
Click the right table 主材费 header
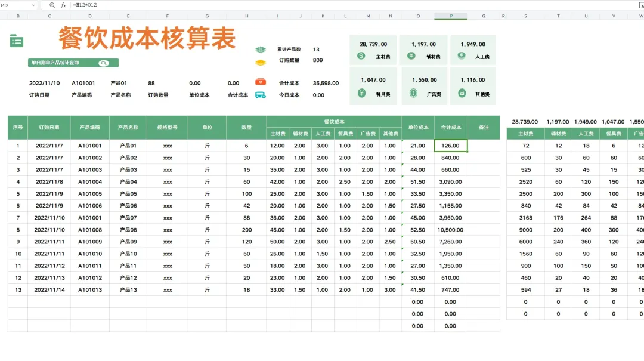[x=526, y=134]
